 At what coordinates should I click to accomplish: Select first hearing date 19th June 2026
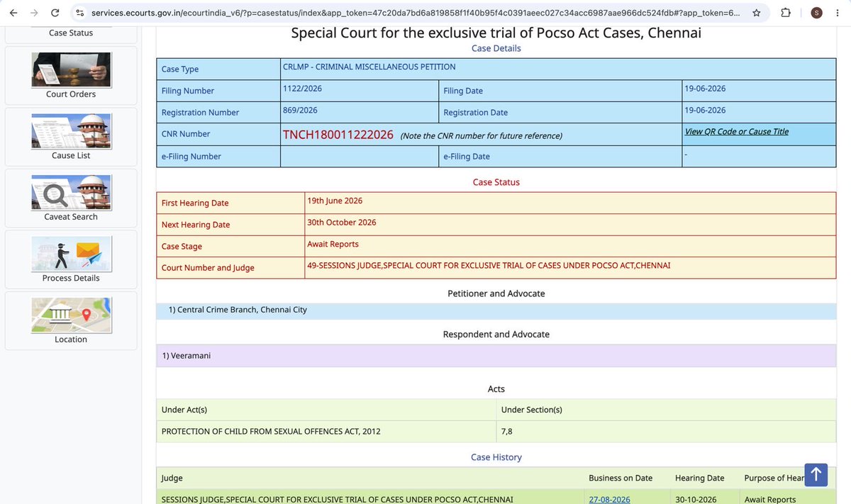pyautogui.click(x=335, y=201)
